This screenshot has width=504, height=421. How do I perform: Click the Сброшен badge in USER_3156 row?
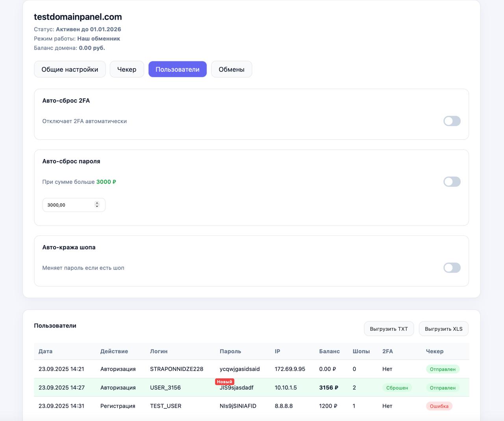[x=397, y=388]
